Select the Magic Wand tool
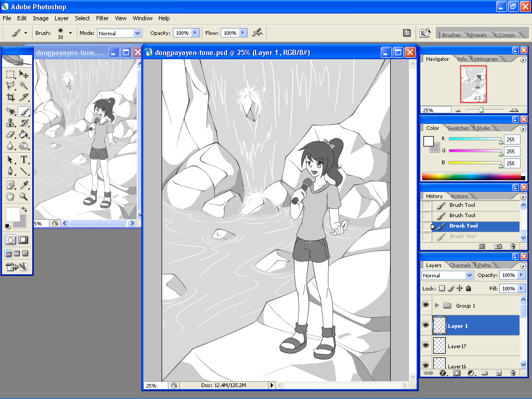 click(x=24, y=85)
